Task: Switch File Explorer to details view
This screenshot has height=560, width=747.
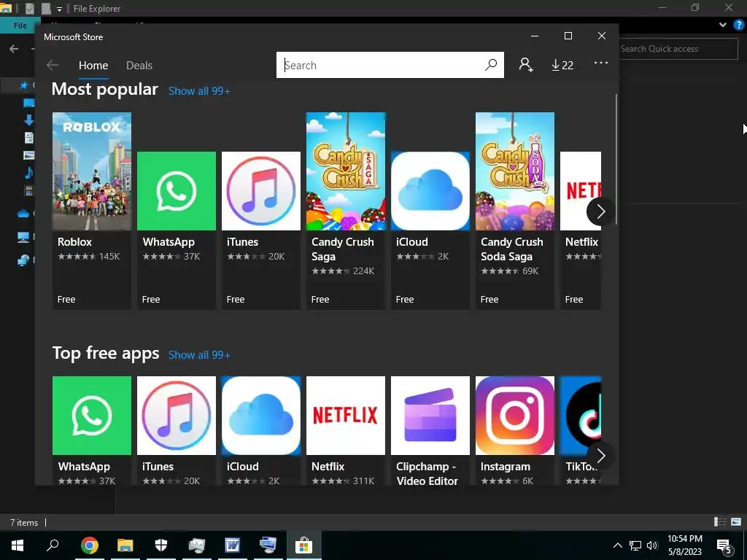Action: [720, 522]
